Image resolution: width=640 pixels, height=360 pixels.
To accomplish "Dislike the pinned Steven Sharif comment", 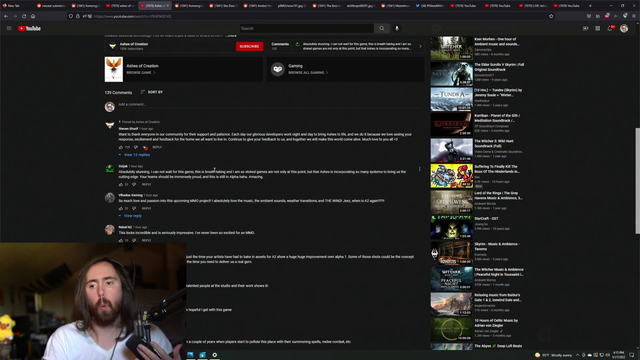I will click(136, 147).
